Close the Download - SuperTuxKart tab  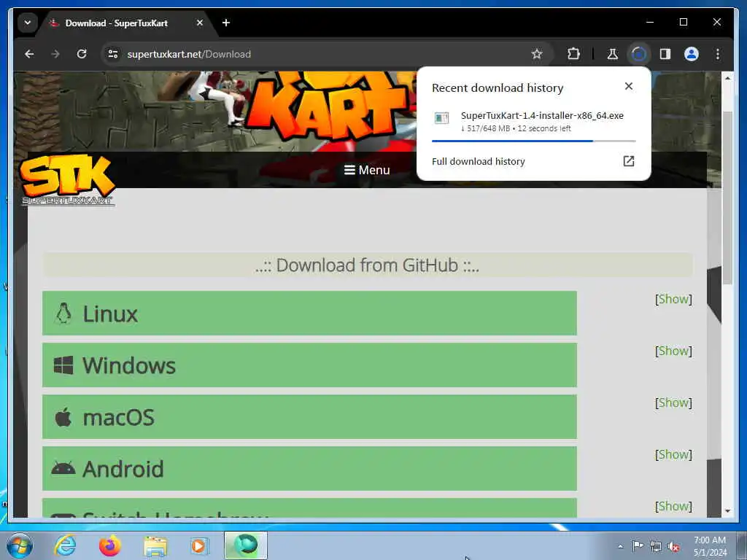coord(200,23)
